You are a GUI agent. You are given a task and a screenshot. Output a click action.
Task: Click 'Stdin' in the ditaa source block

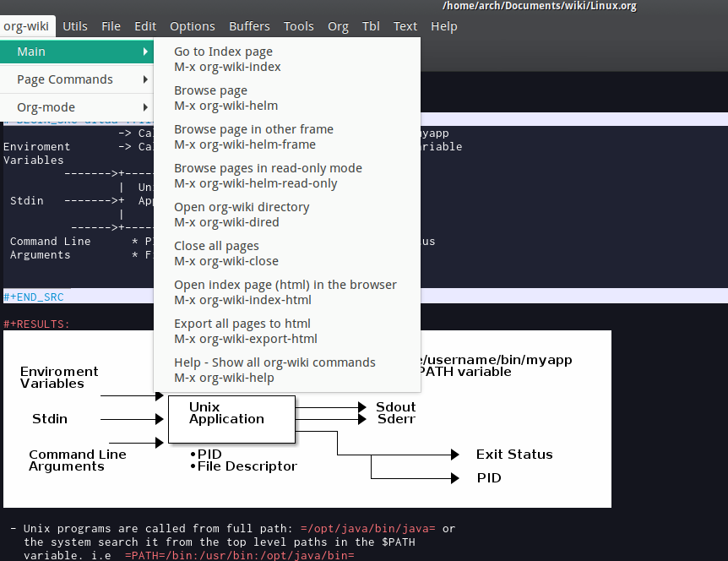point(27,200)
